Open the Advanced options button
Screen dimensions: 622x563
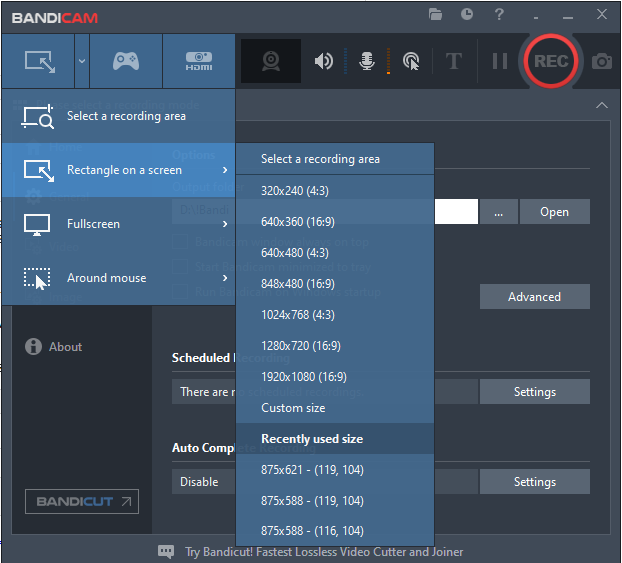coord(534,296)
